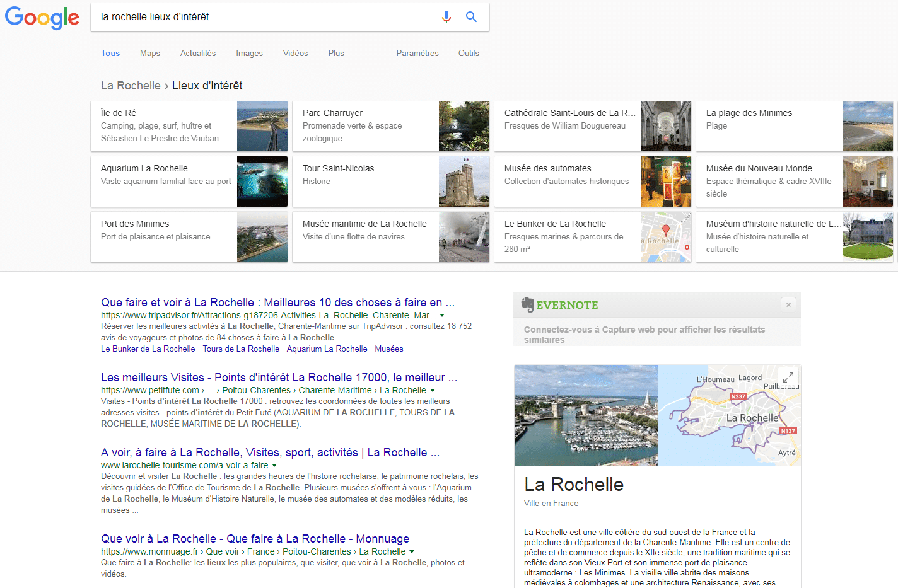Open the Petit Futé result title link

(x=279, y=378)
